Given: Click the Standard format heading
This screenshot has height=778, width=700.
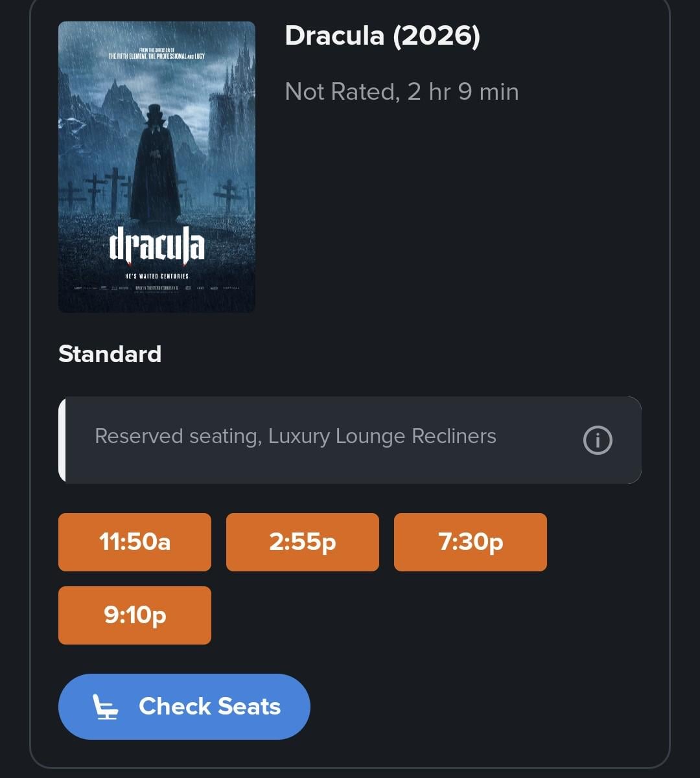Looking at the screenshot, I should point(110,354).
